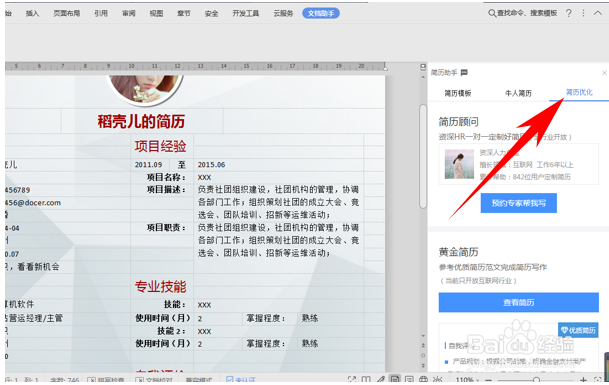Switch to the 牛人简历 panel tab
Image resolution: width=609 pixels, height=385 pixels.
click(518, 93)
